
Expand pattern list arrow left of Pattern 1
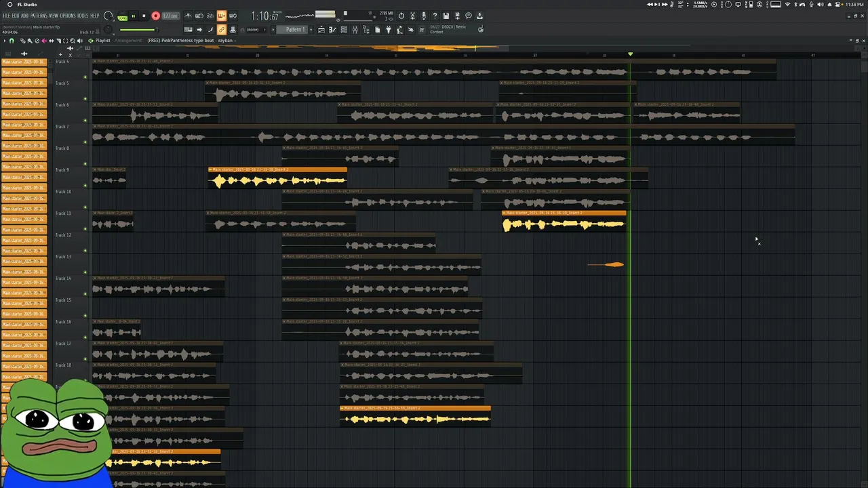click(x=273, y=30)
